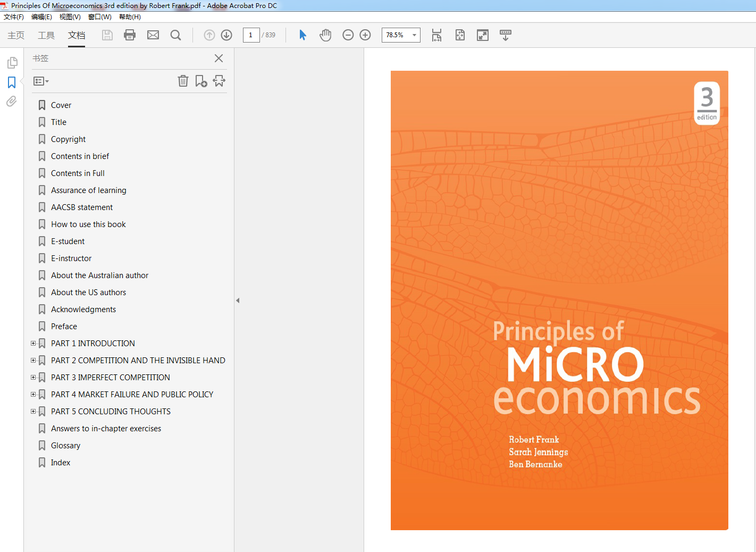Go to next page arrow
The image size is (756, 552).
click(x=226, y=35)
